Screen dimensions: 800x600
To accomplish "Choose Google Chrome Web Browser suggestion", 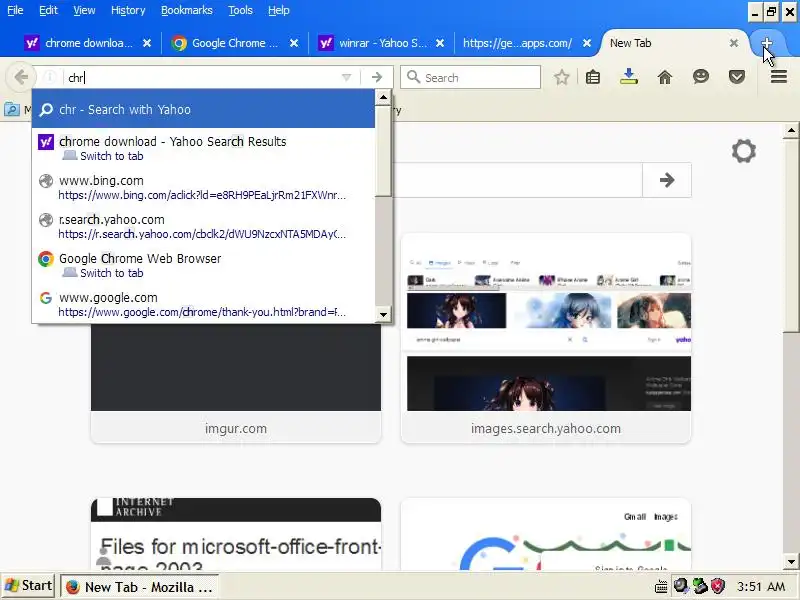I will point(204,265).
